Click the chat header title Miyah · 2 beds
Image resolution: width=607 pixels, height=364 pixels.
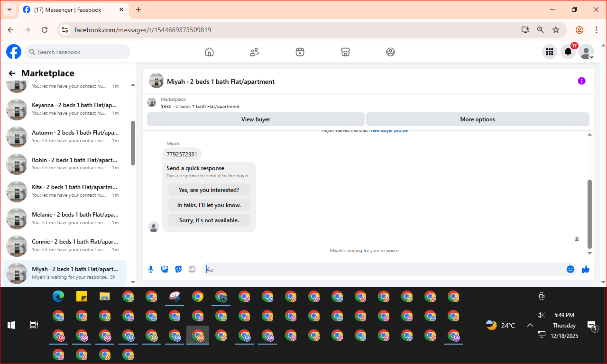pyautogui.click(x=221, y=82)
